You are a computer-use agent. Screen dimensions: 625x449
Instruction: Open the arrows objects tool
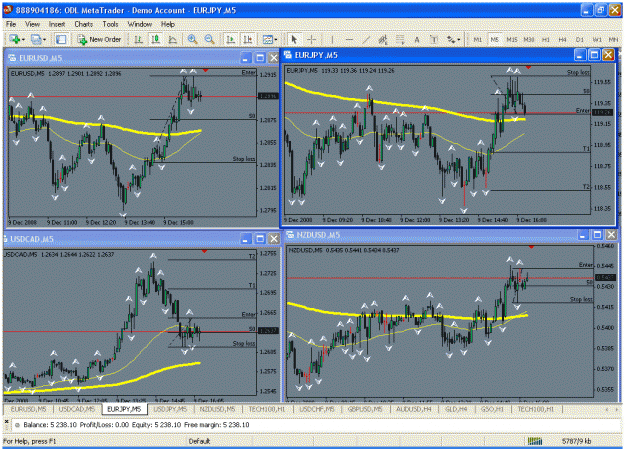click(451, 39)
